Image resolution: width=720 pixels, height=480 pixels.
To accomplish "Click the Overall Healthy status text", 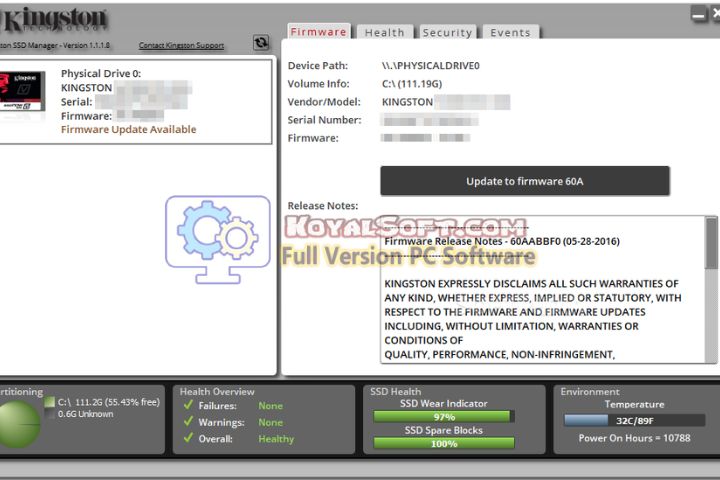I will coord(276,439).
